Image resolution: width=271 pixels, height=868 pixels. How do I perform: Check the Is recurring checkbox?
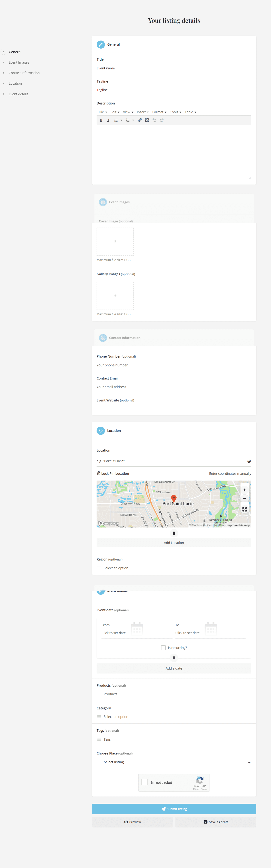pyautogui.click(x=163, y=648)
